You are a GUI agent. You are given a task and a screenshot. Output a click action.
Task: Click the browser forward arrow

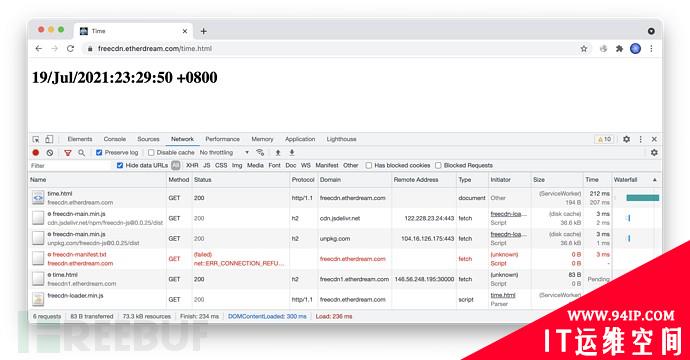[55, 48]
